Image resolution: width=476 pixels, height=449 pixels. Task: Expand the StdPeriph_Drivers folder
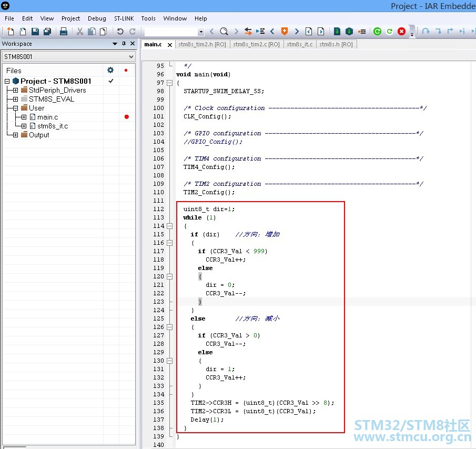tap(15, 90)
